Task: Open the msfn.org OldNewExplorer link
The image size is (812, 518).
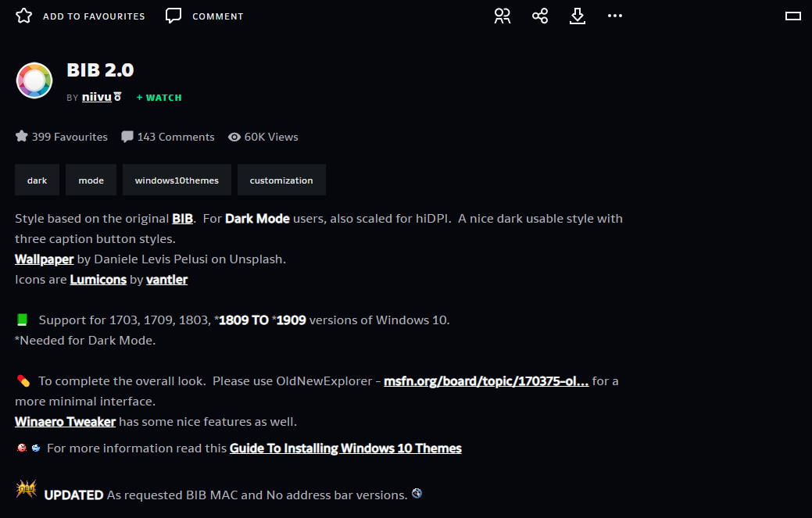Action: 486,381
